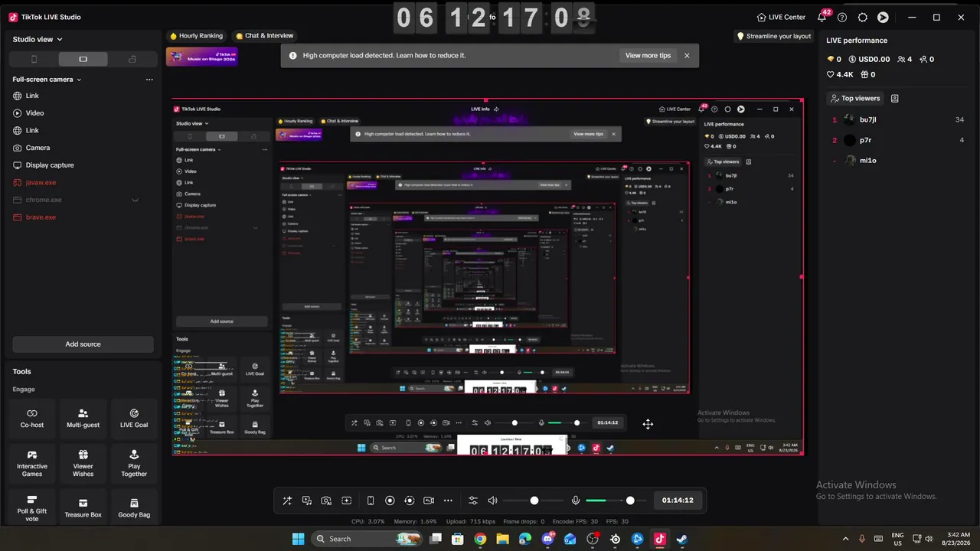Expand the Studio view dropdown

[x=38, y=39]
